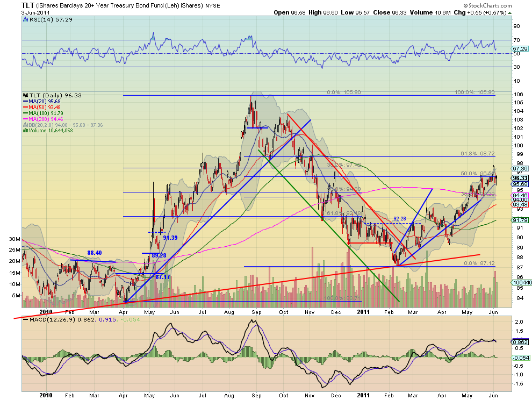Click the RSI indicator area-chart icon
This screenshot has width=532, height=400.
point(25,20)
